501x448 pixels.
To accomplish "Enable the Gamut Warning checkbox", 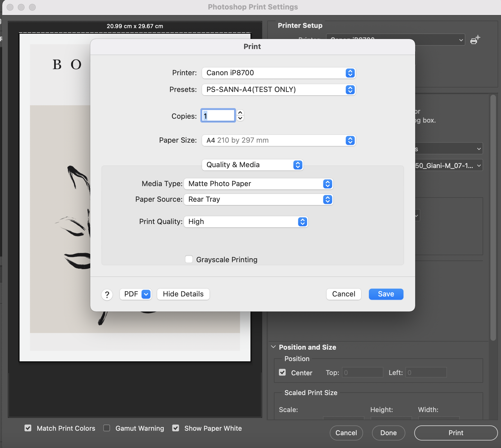I will coord(107,428).
